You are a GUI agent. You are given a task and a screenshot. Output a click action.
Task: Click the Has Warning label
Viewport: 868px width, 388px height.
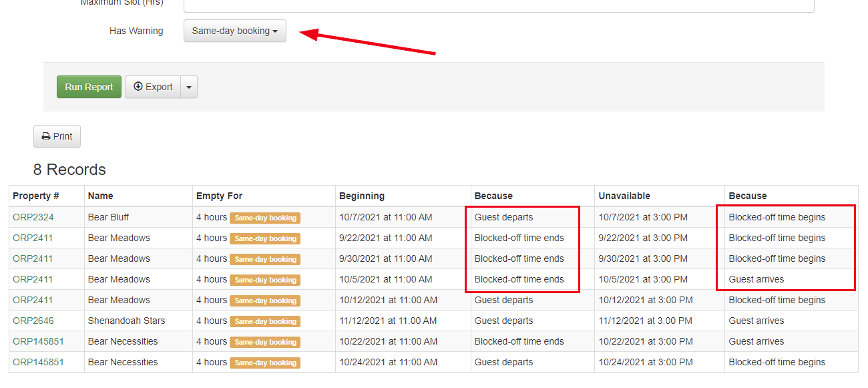pyautogui.click(x=136, y=31)
